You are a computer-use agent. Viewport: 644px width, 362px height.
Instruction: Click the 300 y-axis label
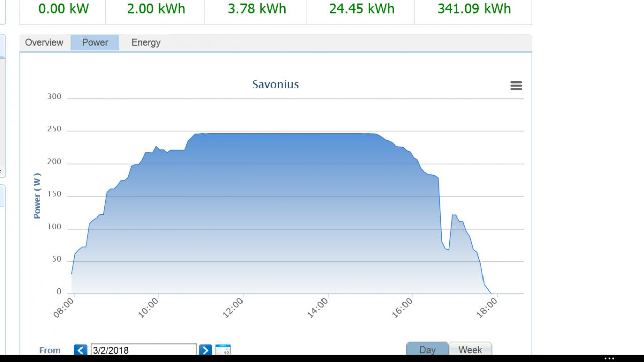54,97
